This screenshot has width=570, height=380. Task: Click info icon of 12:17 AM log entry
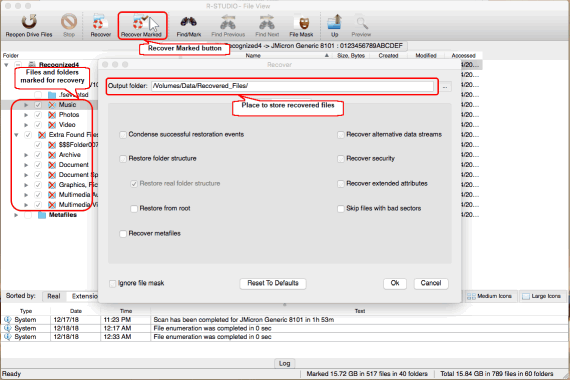click(x=8, y=328)
